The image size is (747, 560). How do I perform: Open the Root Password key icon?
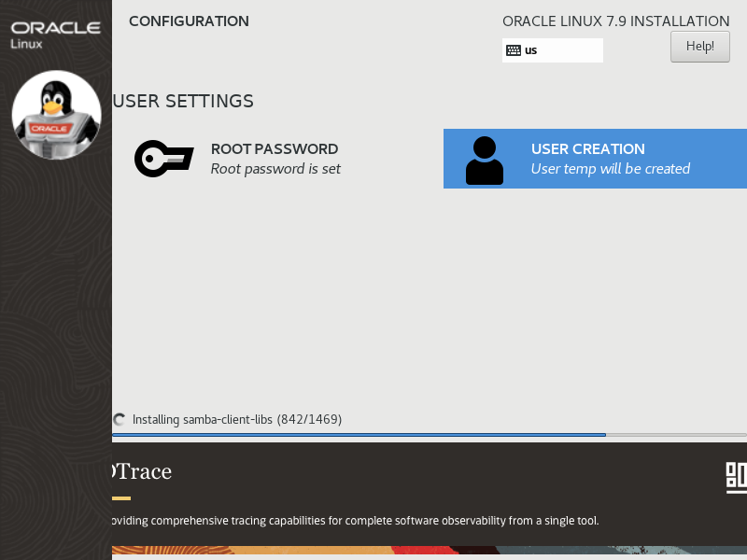pos(164,159)
